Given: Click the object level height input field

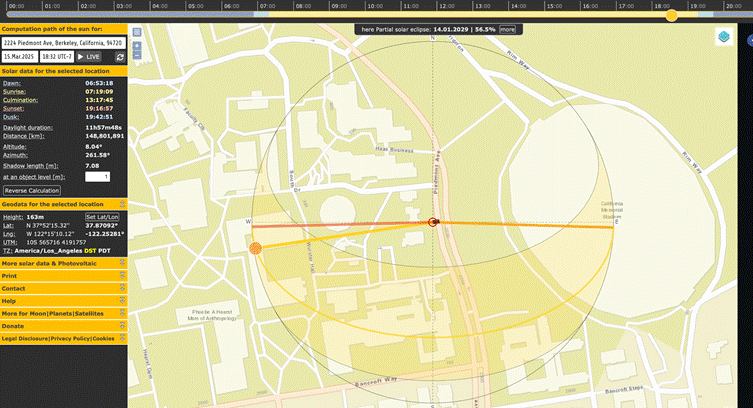Looking at the screenshot, I should coord(97,177).
